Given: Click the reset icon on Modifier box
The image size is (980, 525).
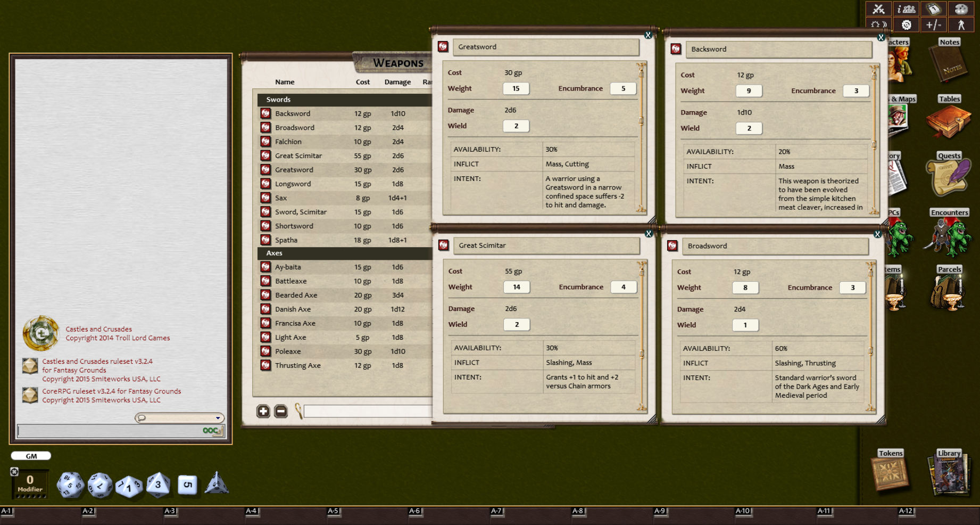Looking at the screenshot, I should point(14,472).
